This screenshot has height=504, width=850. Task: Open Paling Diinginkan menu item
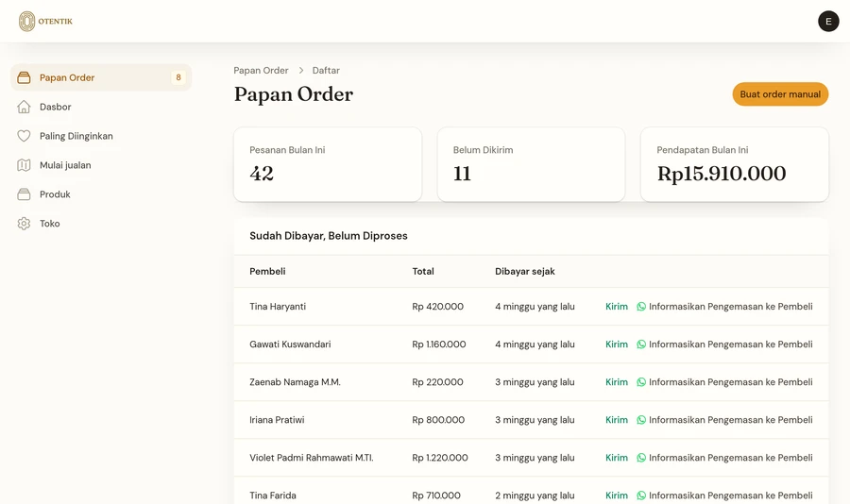point(101,136)
